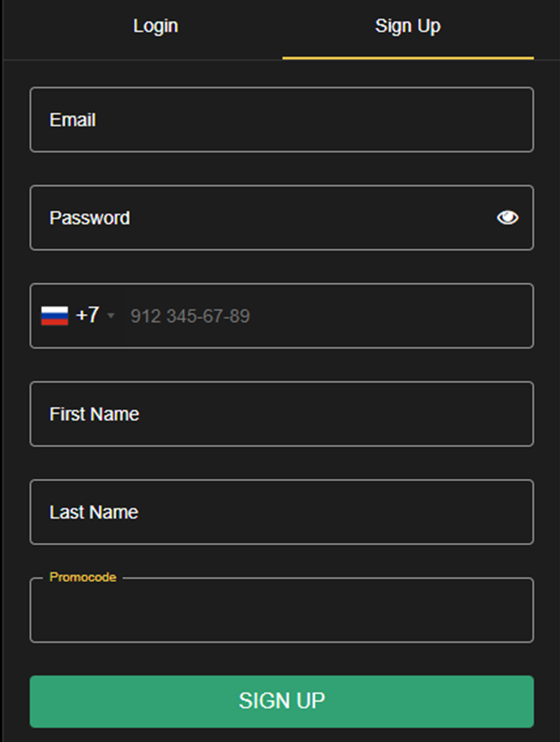Switch to the Login tab

point(155,26)
